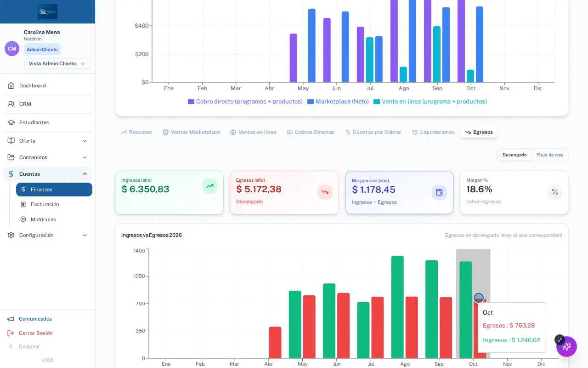Click the trending-down icon in Egresos card
The width and height of the screenshot is (588, 368).
click(x=325, y=192)
